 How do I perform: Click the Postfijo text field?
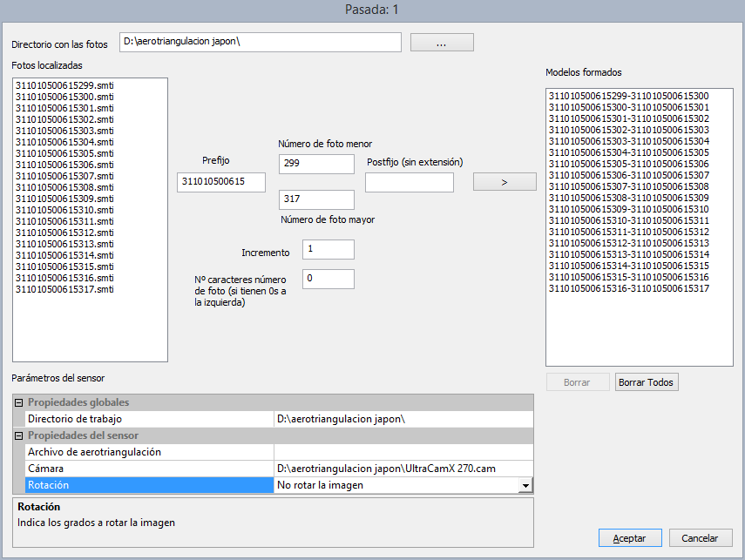409,182
